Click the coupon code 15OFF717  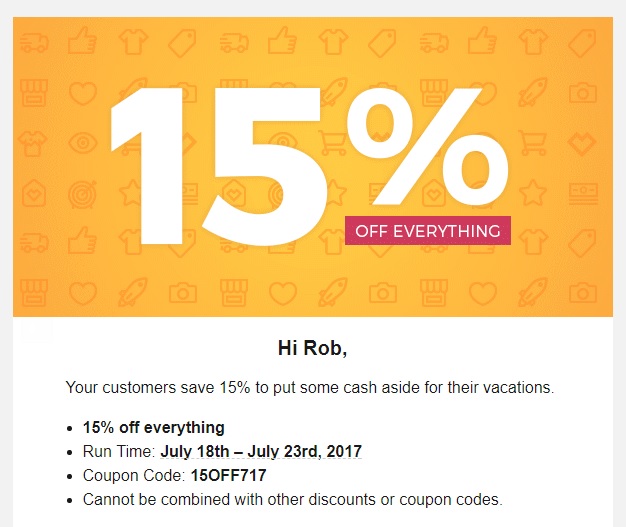point(228,475)
